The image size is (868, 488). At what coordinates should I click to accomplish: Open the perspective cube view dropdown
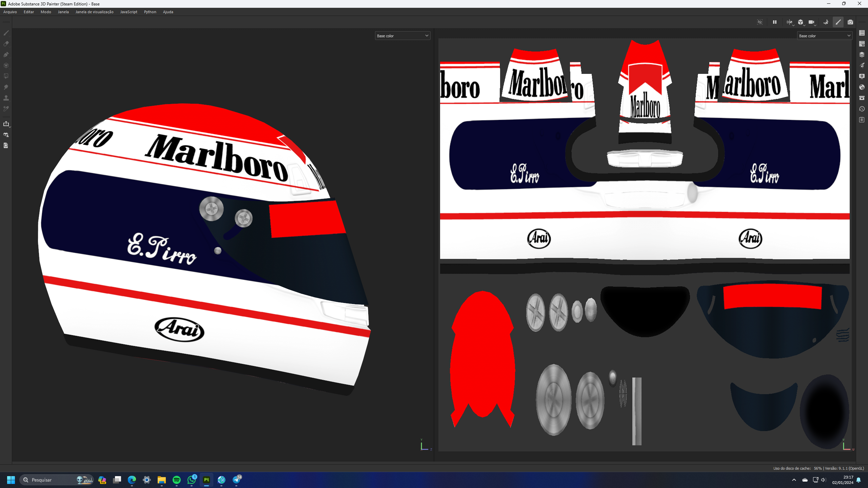pos(801,22)
